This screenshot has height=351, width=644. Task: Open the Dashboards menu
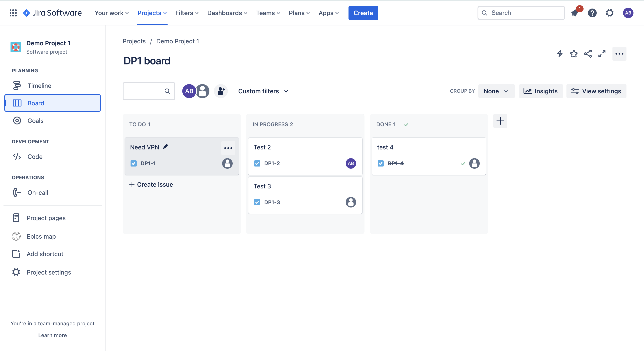[226, 13]
